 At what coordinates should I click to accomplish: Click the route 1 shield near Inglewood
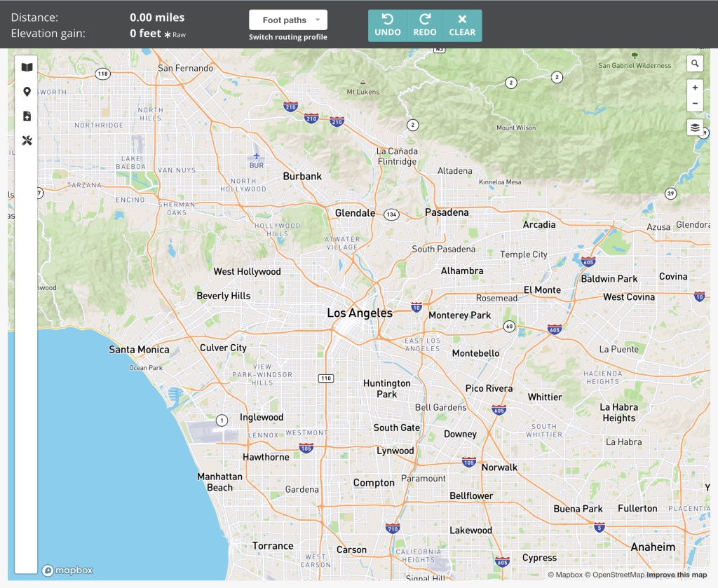coord(222,420)
